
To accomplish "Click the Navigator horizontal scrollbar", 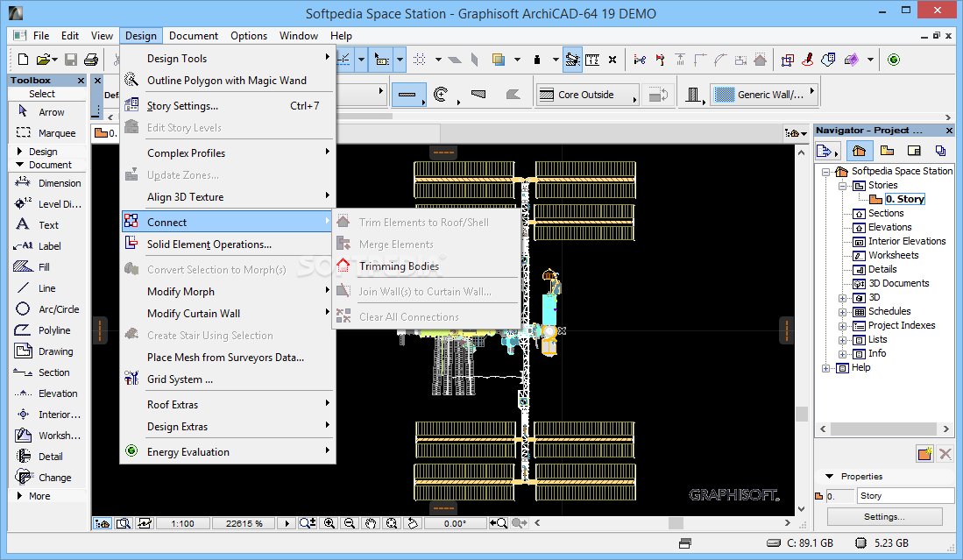I will click(x=884, y=429).
